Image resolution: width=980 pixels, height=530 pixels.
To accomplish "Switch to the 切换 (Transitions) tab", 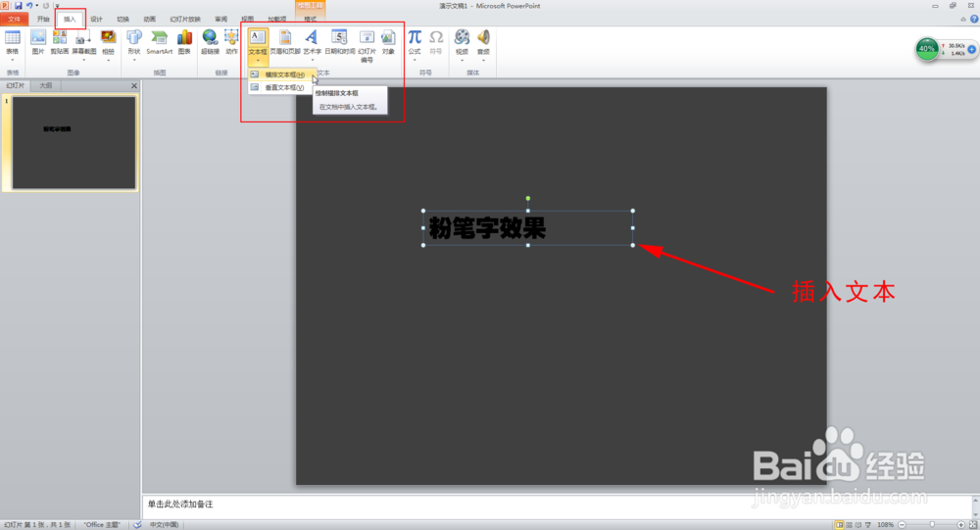I will coord(123,19).
